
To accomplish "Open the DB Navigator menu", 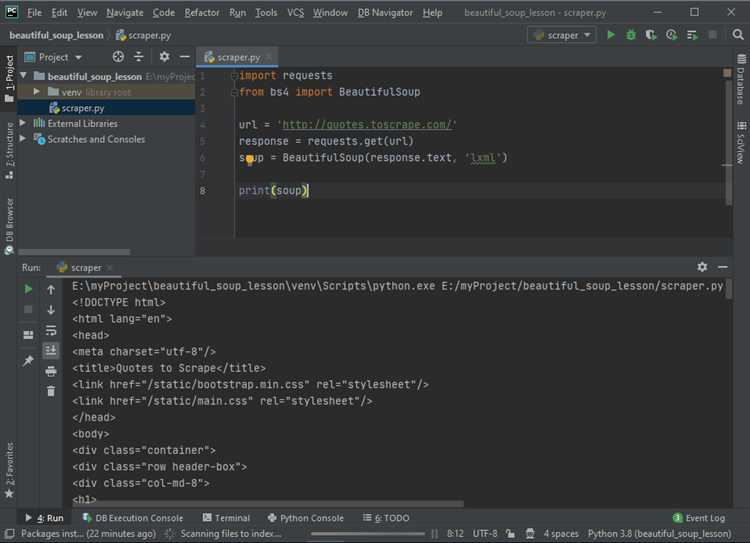I will coord(385,13).
